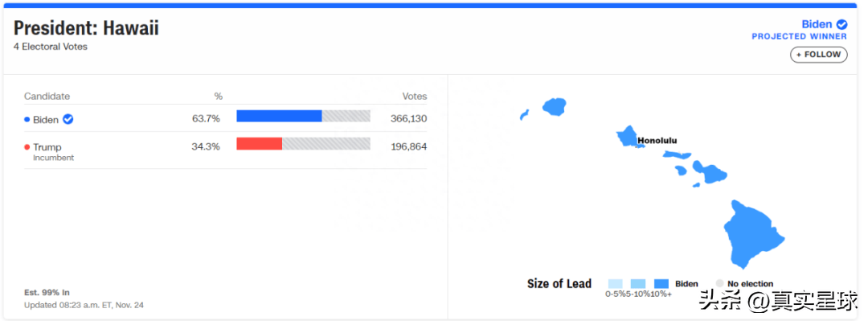This screenshot has width=868, height=321.
Task: Click the 5-10% lead color swatch
Action: coord(637,283)
